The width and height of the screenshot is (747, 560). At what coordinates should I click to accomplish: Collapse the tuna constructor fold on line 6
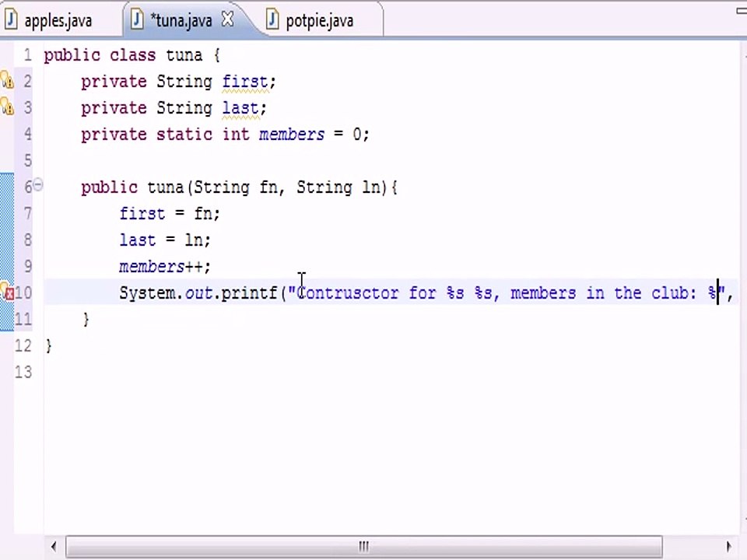coord(38,184)
